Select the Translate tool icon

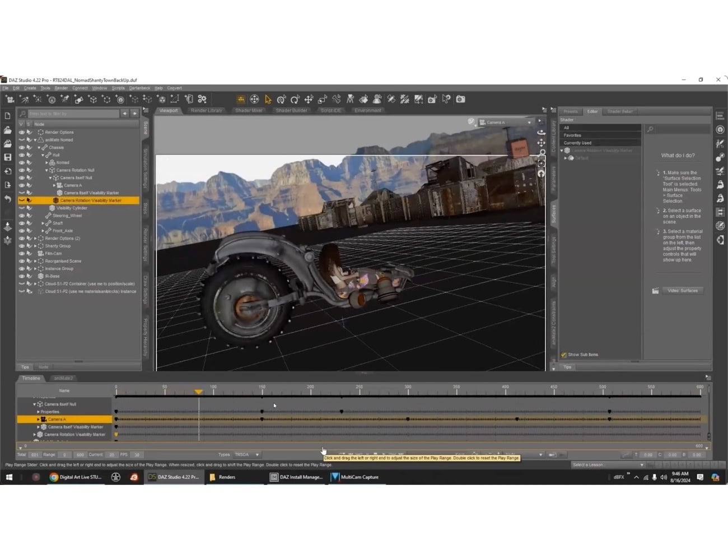click(x=309, y=99)
